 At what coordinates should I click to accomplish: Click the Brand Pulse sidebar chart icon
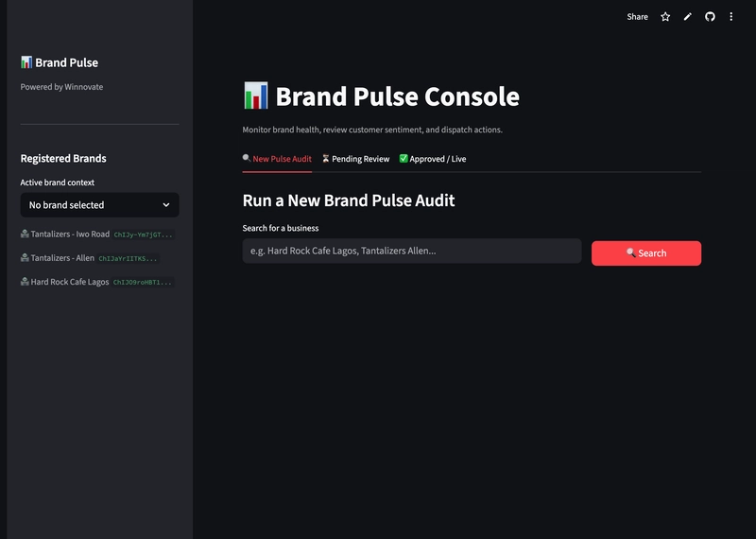pos(26,62)
